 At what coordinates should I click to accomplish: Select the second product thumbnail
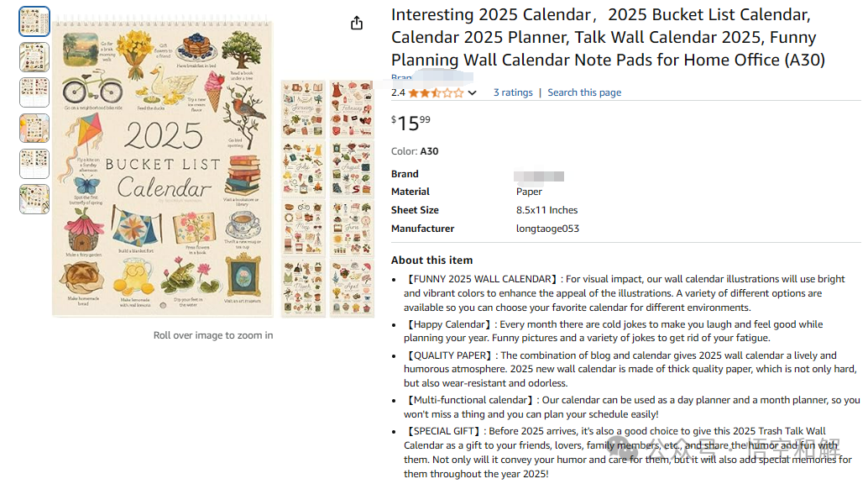click(x=34, y=57)
